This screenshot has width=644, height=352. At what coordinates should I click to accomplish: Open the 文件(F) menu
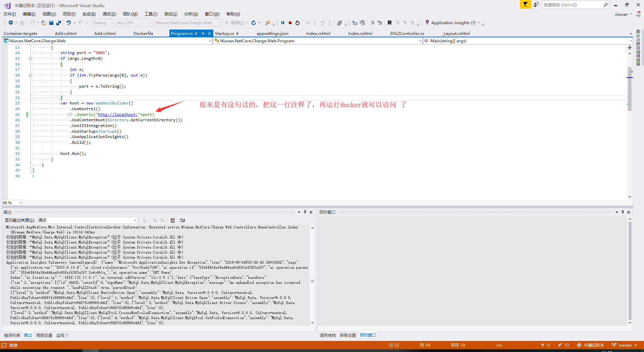10,14
